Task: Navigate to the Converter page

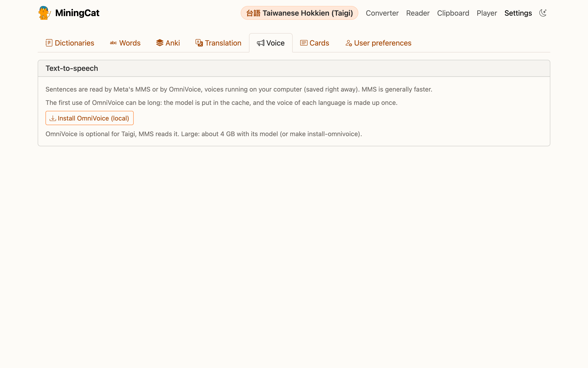Action: 382,13
